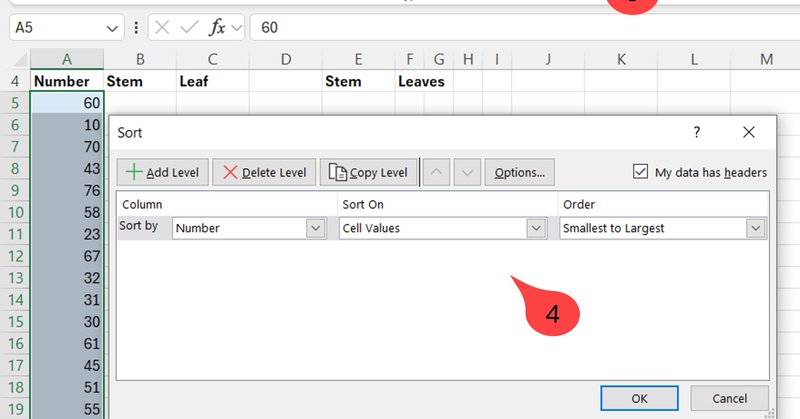Screen dimensions: 800x419
Task: Click the Select All corner triangle
Action: pos(20,60)
